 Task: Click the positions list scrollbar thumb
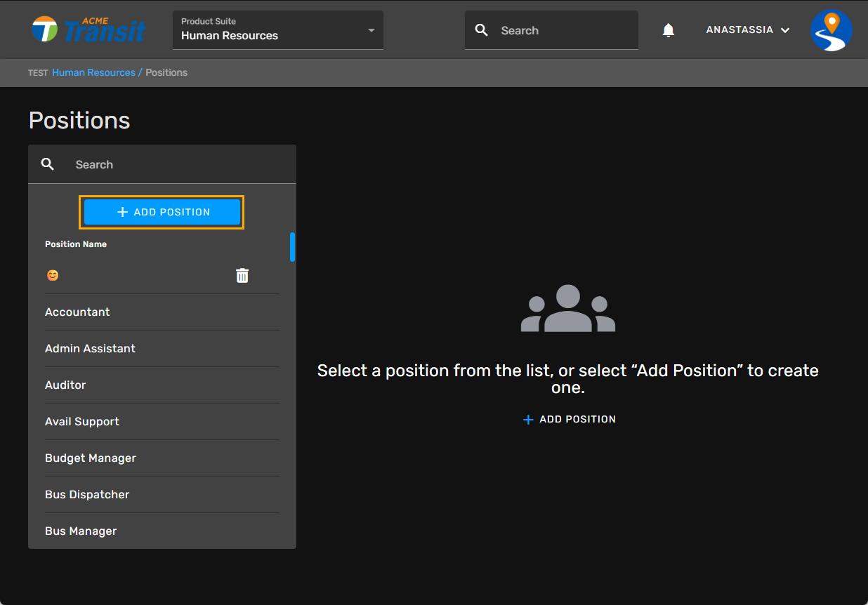[292, 247]
